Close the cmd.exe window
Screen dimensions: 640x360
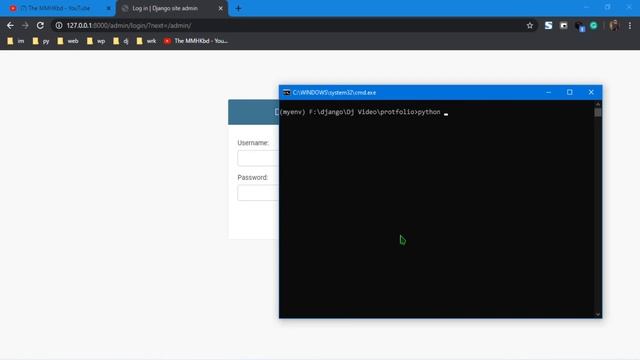591,93
